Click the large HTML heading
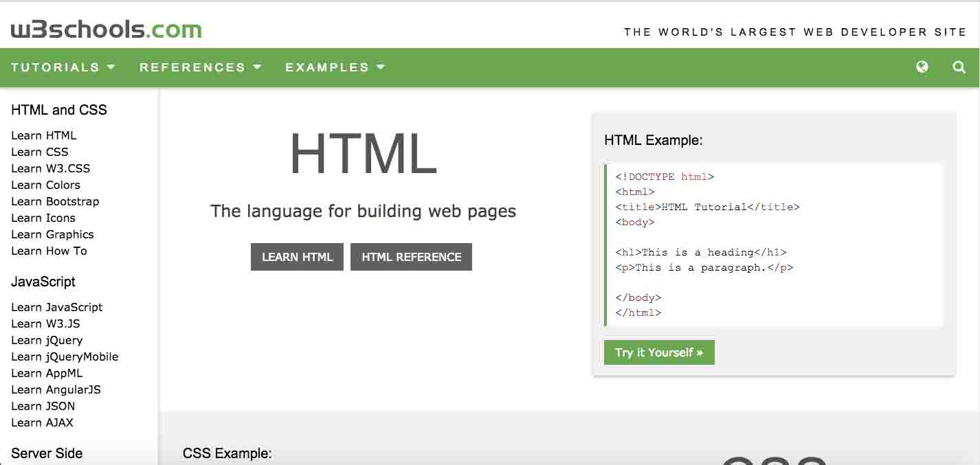This screenshot has height=465, width=980. coord(363,153)
